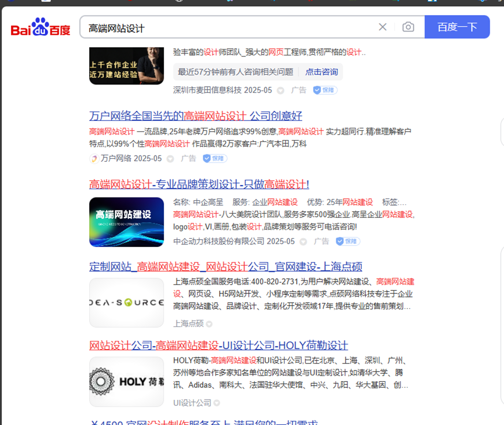Click the 点击咨询 consultation link
504x425 pixels.
click(322, 72)
